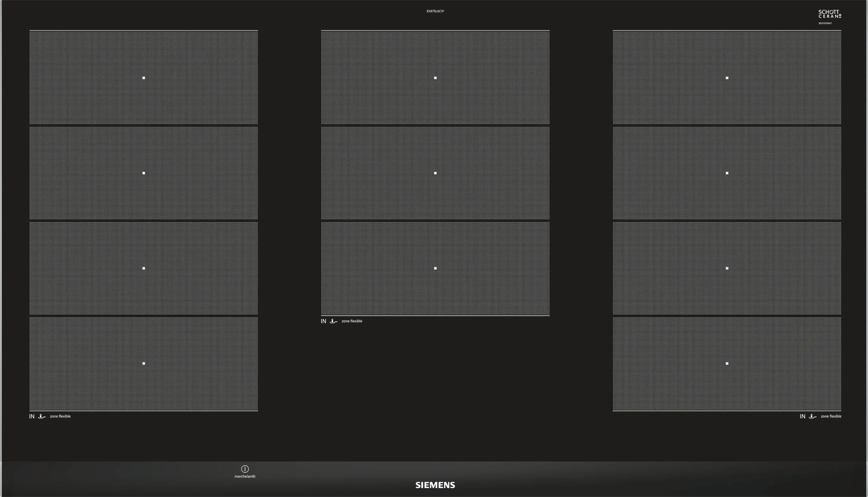Image resolution: width=868 pixels, height=497 pixels.
Task: Click the right column's zone flexible label
Action: click(x=831, y=416)
